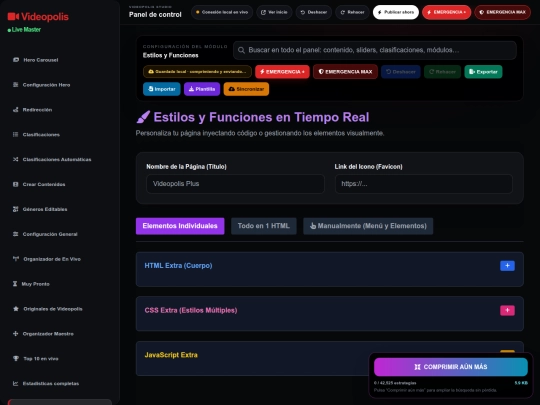Click Panel de control title text
540x405 pixels.
pyautogui.click(x=155, y=14)
